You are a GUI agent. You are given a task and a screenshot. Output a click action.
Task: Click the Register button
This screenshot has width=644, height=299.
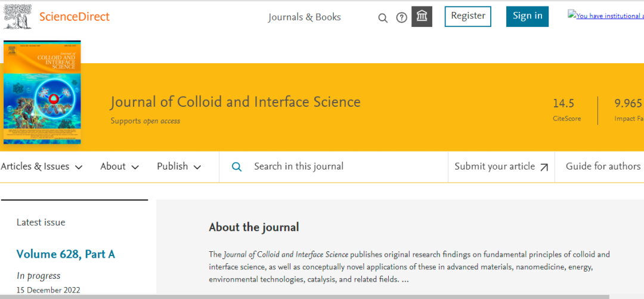tap(467, 16)
